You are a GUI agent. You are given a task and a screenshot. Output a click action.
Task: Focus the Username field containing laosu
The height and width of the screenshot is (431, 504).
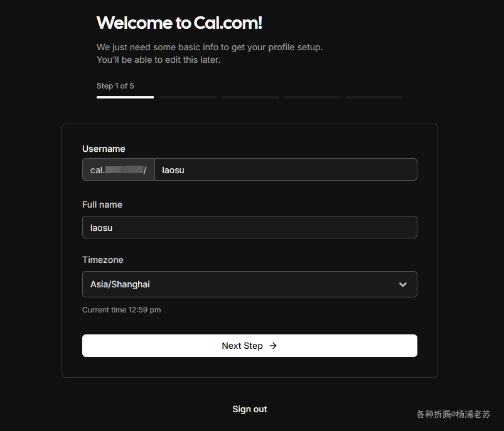286,169
